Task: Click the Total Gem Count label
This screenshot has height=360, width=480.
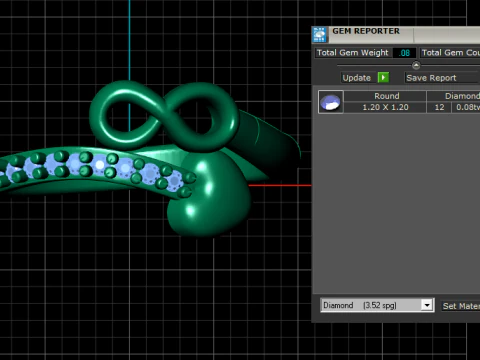Action: pos(450,53)
